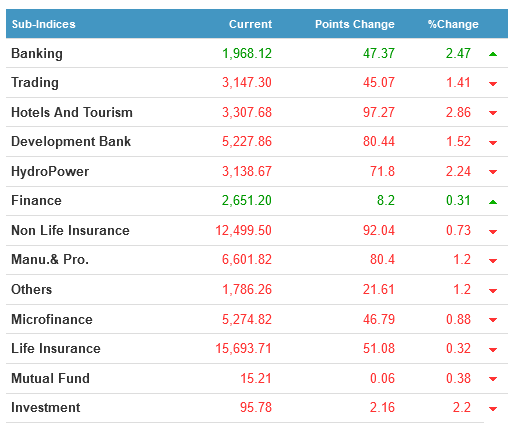Click the red down arrow for Microfinance
This screenshot has width=512, height=425.
tap(493, 320)
